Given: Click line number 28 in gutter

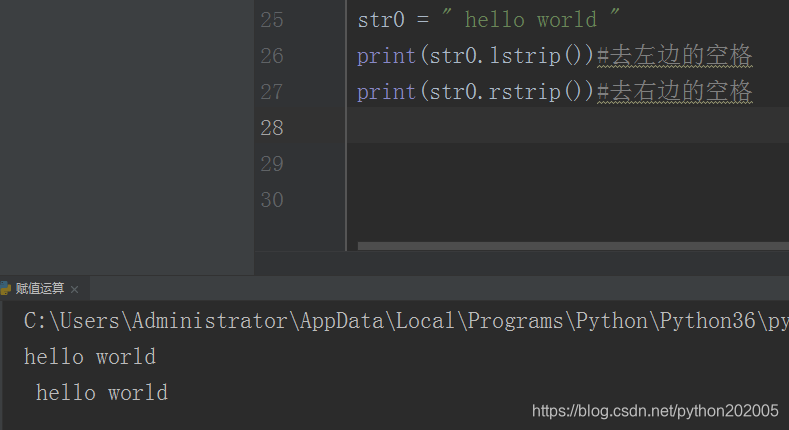Looking at the screenshot, I should [272, 128].
